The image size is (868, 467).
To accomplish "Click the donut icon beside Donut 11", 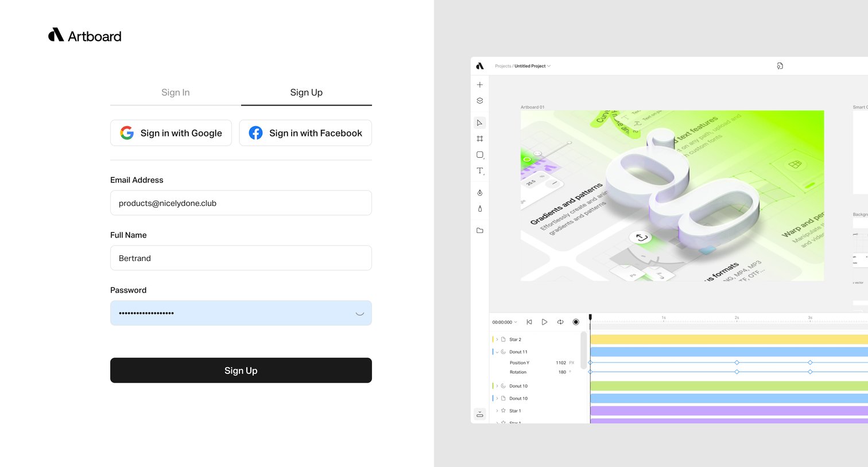I will (503, 352).
